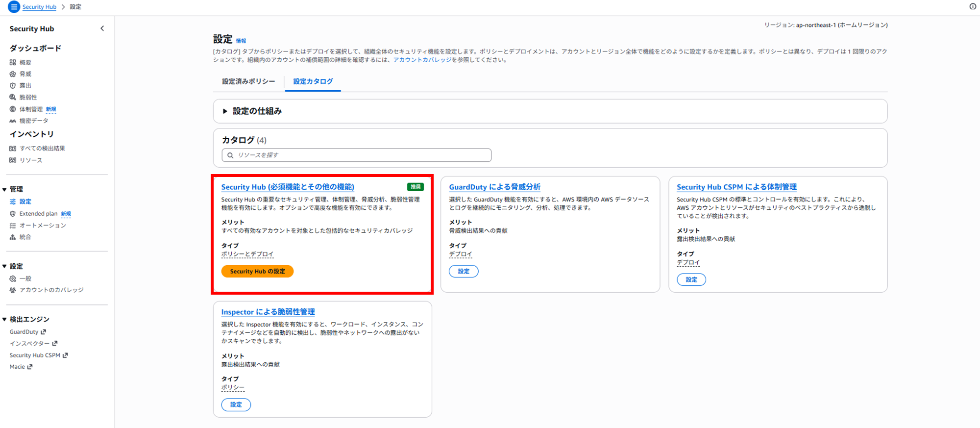Click the 概要 dashboard icon
Screen dimensions: 980x428
(x=13, y=62)
